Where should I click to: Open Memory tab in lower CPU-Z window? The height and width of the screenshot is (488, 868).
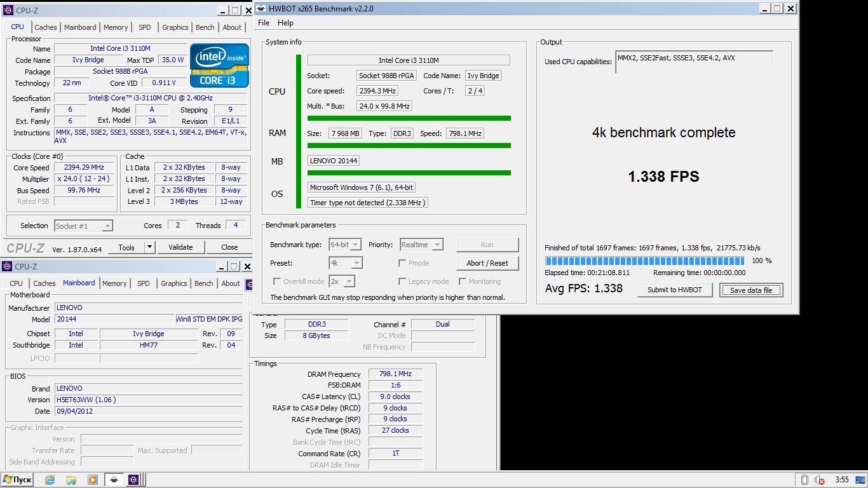coord(114,283)
